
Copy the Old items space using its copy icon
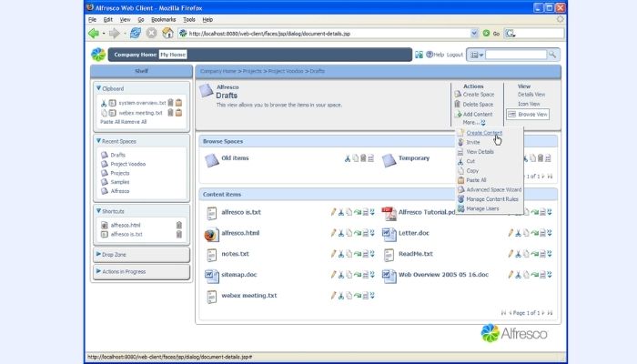click(356, 158)
